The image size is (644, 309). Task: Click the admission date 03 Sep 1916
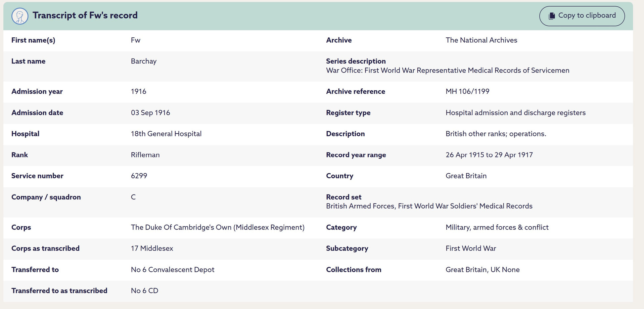click(150, 112)
